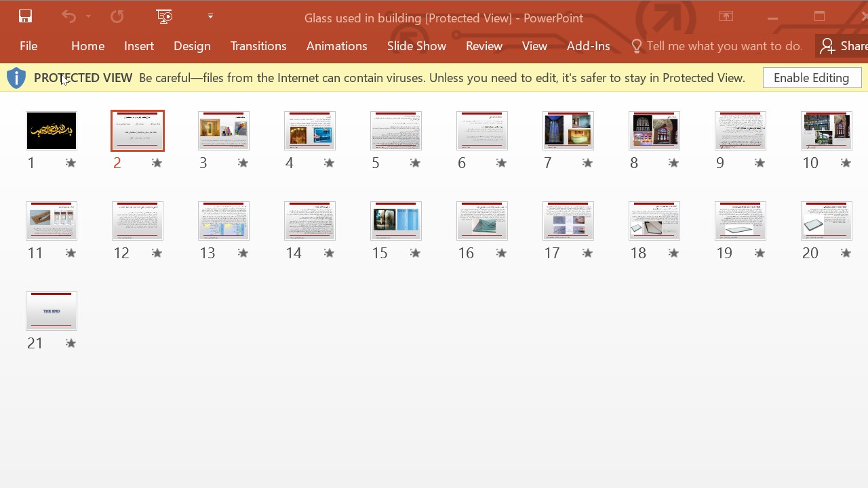This screenshot has width=868, height=488.
Task: Select slide 19 thumbnail
Action: [741, 221]
